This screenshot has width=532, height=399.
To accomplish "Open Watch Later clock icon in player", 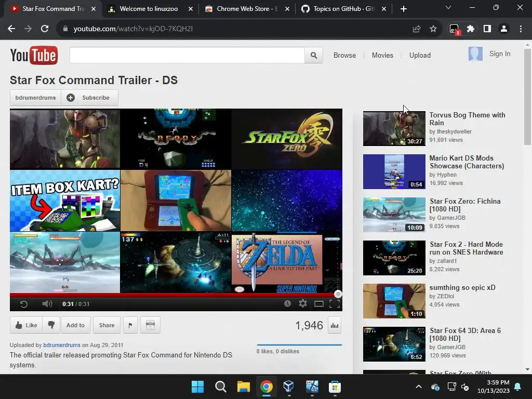I will (x=287, y=303).
